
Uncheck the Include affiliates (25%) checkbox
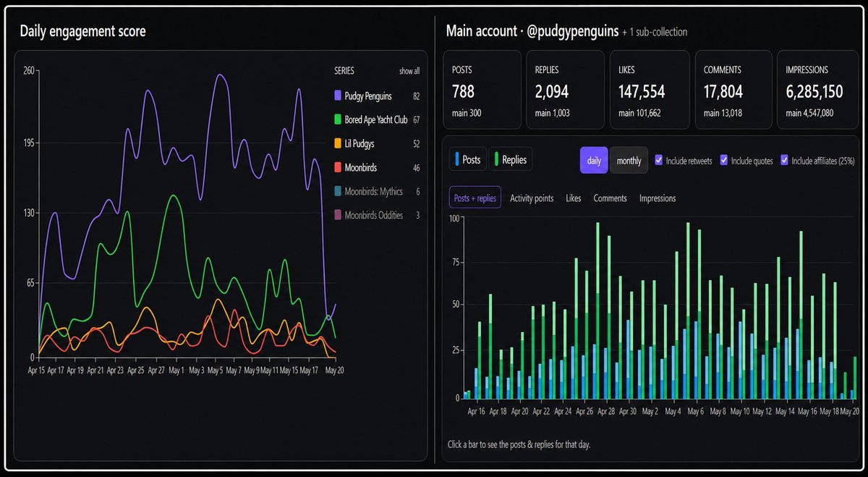click(785, 160)
